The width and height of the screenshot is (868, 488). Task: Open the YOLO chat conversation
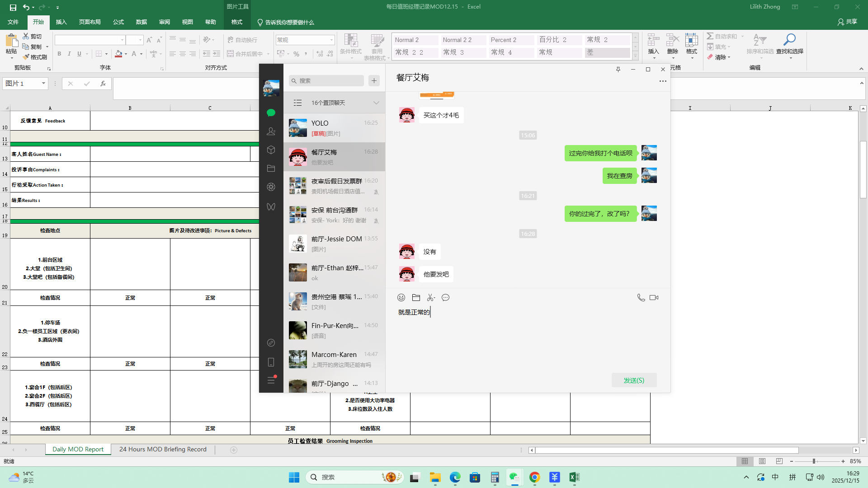point(334,128)
